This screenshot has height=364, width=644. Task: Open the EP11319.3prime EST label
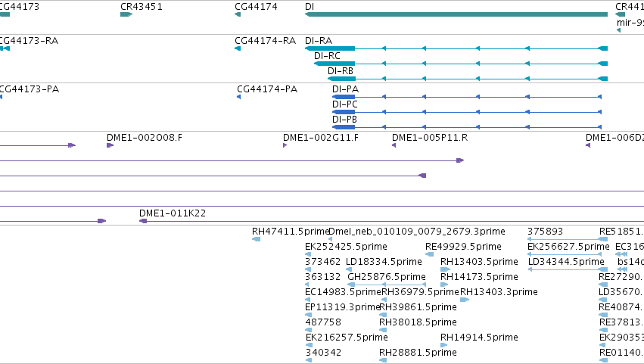click(x=343, y=307)
